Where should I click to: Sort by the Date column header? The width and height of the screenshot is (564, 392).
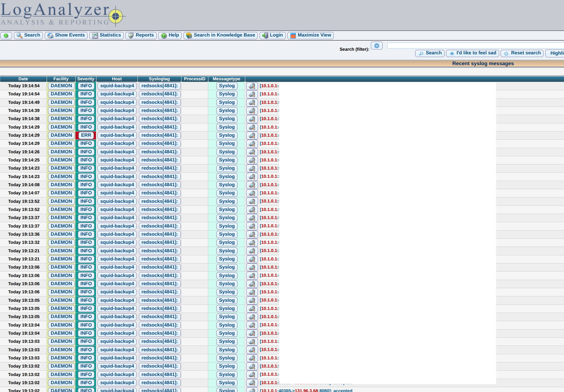(23, 79)
